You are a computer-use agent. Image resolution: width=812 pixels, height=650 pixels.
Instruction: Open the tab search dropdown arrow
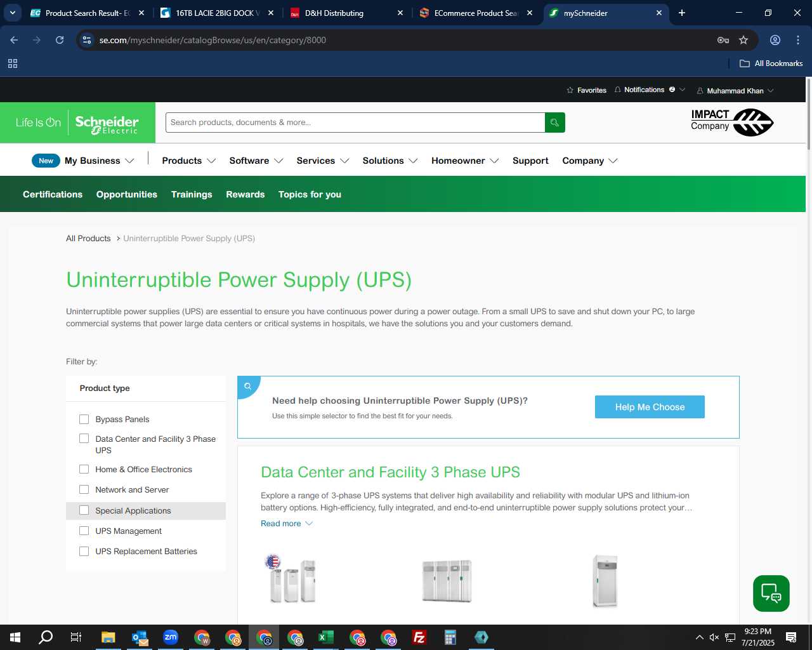coord(12,13)
